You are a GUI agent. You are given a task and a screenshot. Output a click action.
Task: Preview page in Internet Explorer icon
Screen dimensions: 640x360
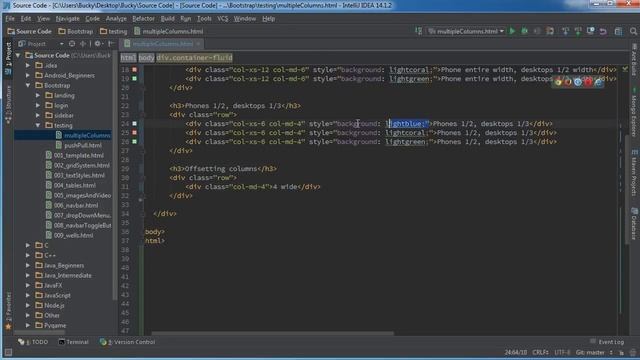(x=598, y=82)
